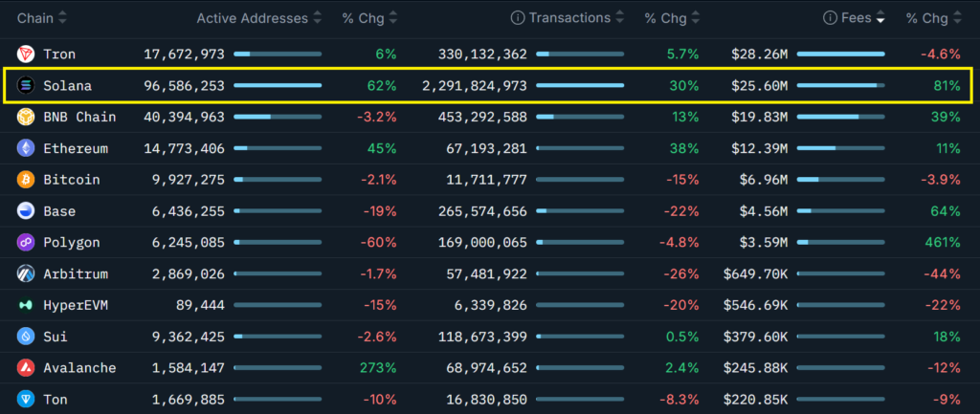Screen dimensions: 980x414
Task: Click the info icon beside Transactions header
Action: coord(518,18)
